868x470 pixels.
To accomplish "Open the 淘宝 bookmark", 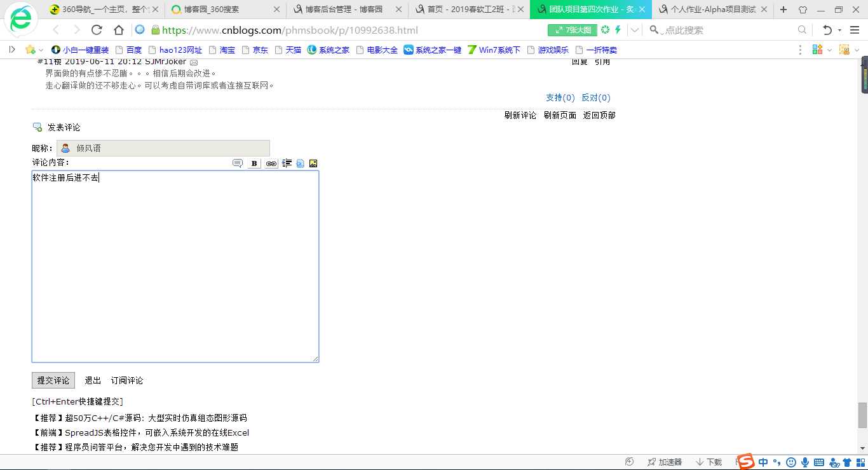I will click(x=222, y=50).
